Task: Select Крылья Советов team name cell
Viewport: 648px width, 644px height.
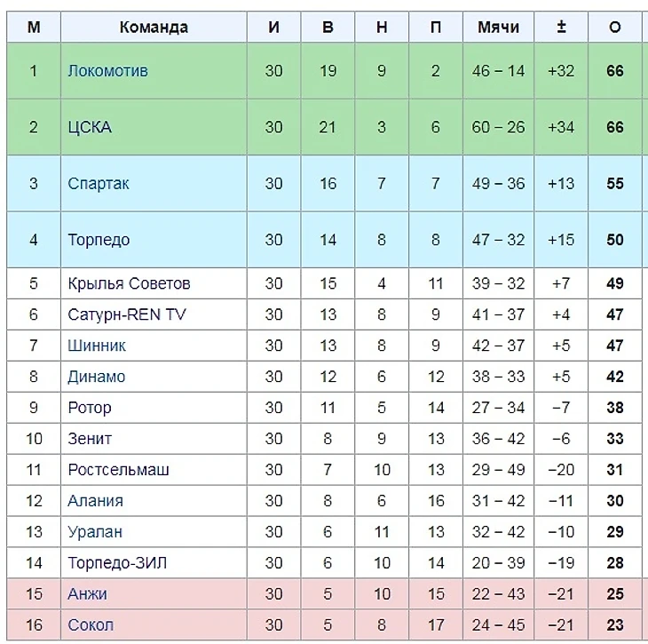Action: (129, 283)
